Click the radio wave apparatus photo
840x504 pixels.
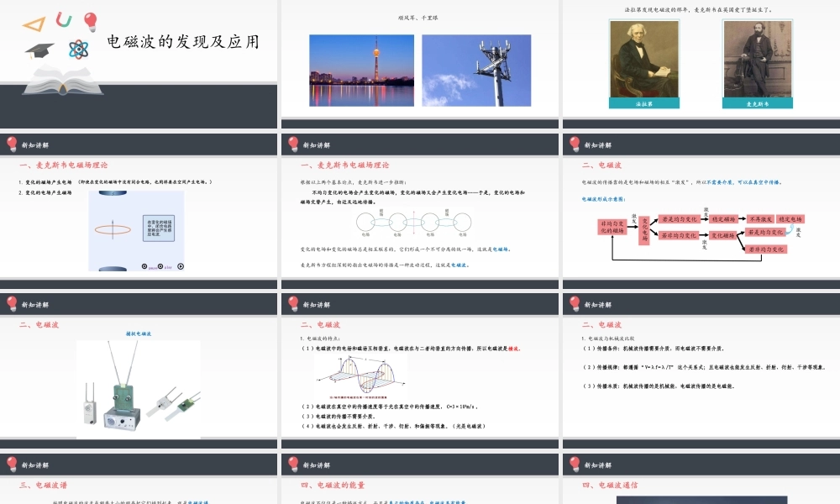pyautogui.click(x=139, y=390)
